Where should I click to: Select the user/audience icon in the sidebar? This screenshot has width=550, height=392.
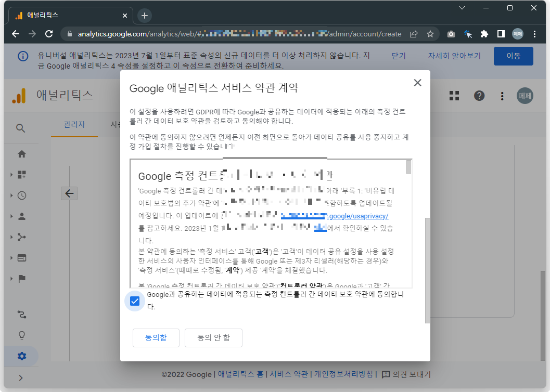[21, 216]
